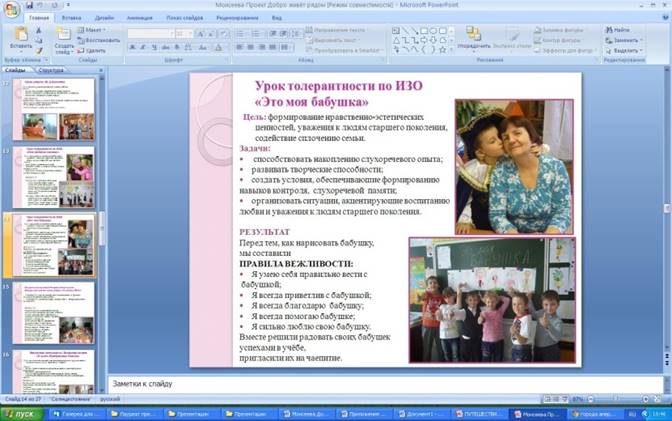Screen dimensions: 672x421
Task: Click the RU language indicator in the tray
Action: tap(632, 414)
